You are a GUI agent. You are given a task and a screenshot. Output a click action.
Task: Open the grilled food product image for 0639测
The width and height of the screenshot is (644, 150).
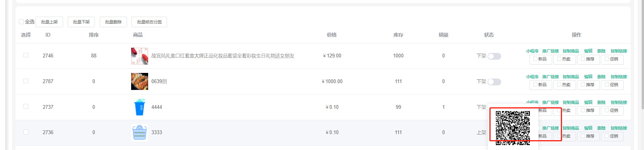pyautogui.click(x=139, y=81)
